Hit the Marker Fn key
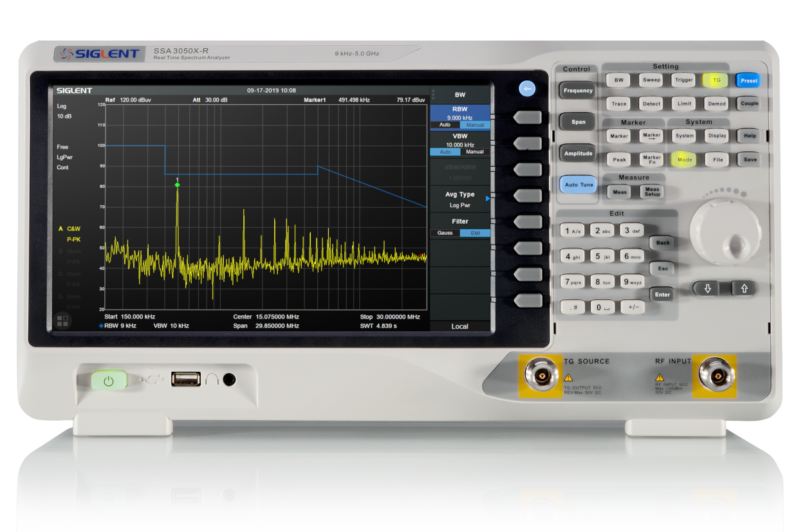The image size is (798, 532). (x=652, y=160)
